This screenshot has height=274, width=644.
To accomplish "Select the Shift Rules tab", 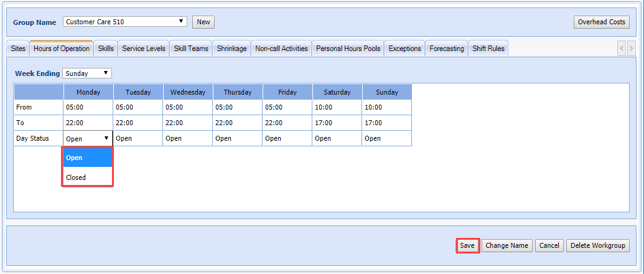I will pos(488,49).
